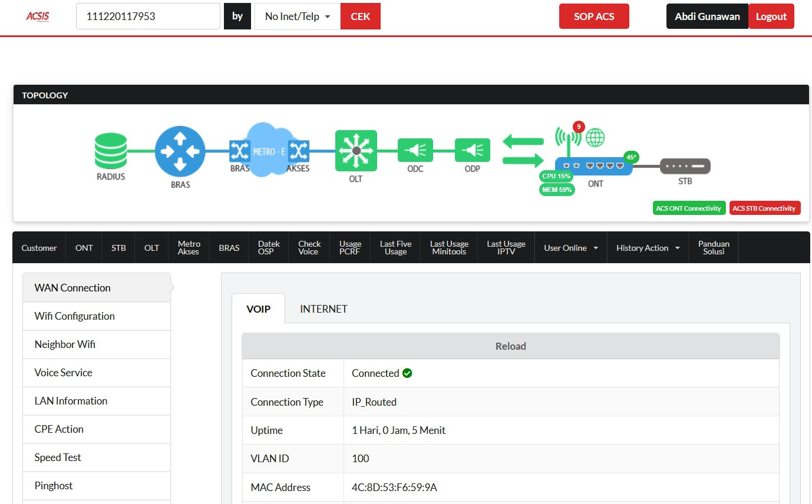This screenshot has height=504, width=812.
Task: Click the Abdi Gunawan user button
Action: pos(707,16)
